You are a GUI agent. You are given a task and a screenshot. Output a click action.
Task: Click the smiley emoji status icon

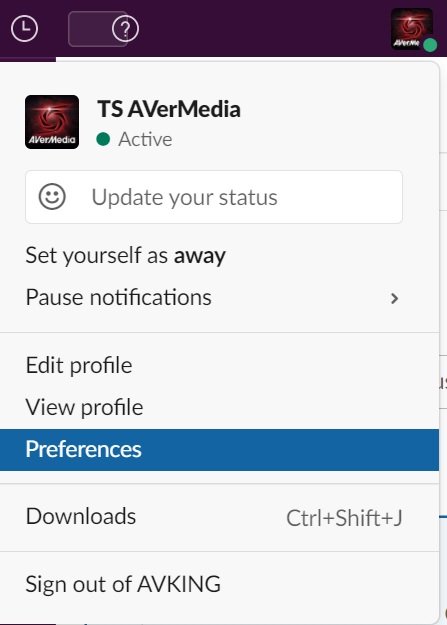(x=52, y=197)
